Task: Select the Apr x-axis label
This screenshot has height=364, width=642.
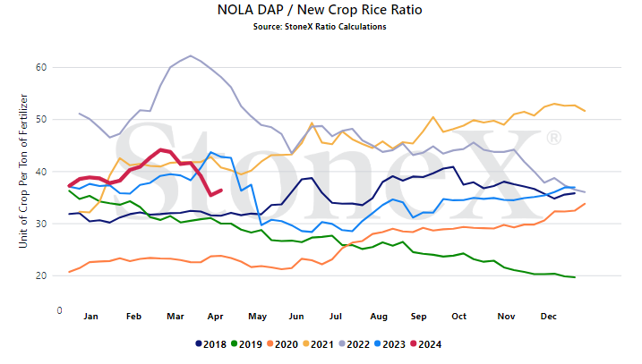Action: point(216,316)
